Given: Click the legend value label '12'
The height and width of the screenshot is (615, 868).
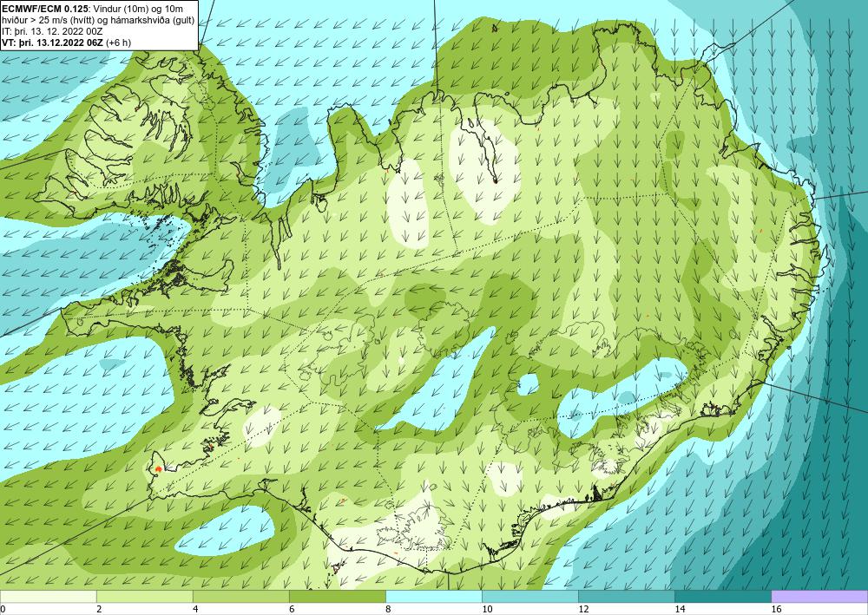Looking at the screenshot, I should (583, 609).
